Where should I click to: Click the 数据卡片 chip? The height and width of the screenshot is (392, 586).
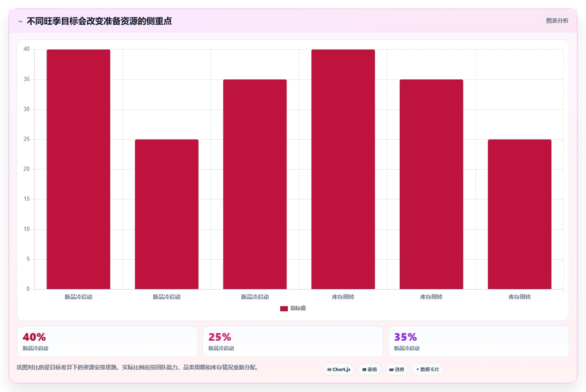click(x=428, y=369)
